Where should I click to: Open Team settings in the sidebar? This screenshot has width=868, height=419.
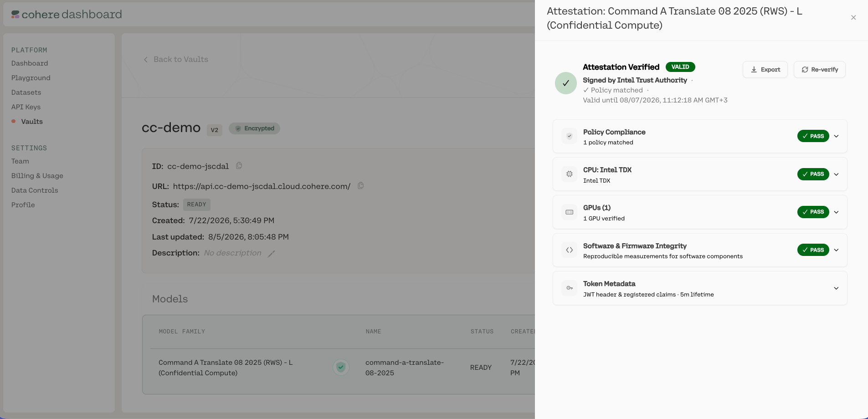coord(20,161)
